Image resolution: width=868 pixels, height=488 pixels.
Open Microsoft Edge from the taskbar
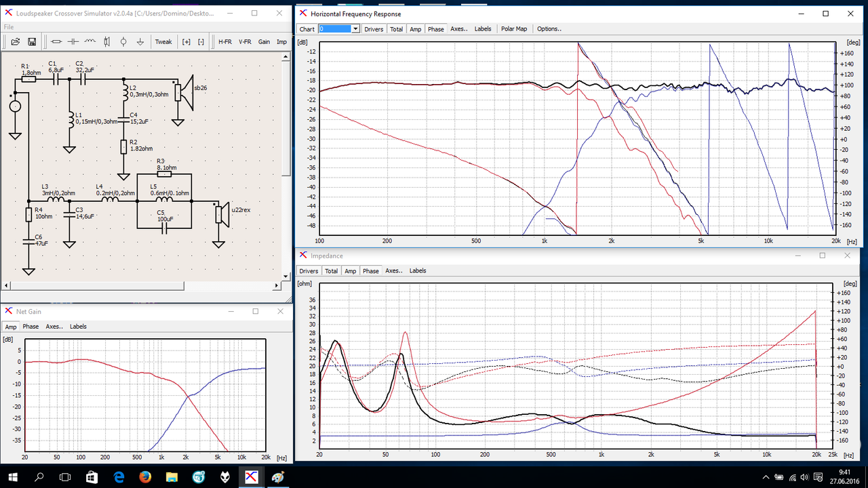tap(119, 476)
